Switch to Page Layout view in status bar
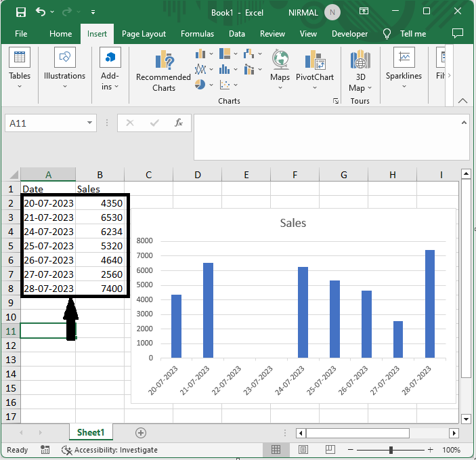 tap(304, 450)
